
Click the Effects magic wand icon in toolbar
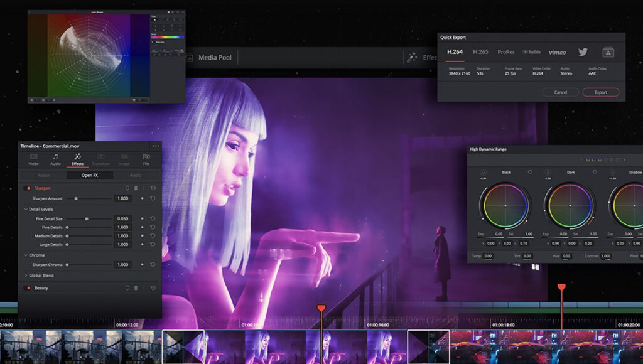pos(411,58)
